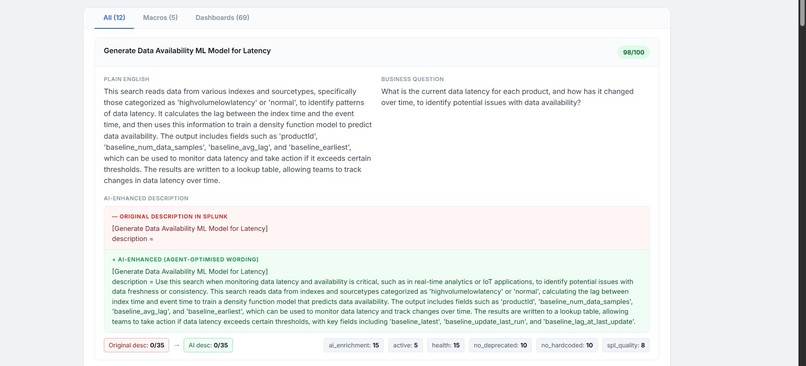This screenshot has height=366, width=806.
Task: Click the PLAIN ENGLISH section label
Action: coord(126,79)
